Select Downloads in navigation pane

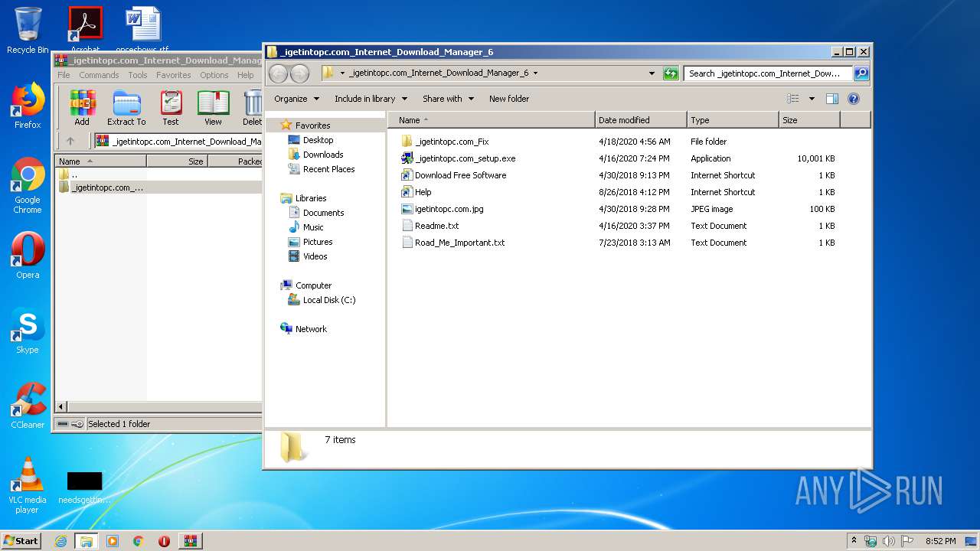coord(315,155)
